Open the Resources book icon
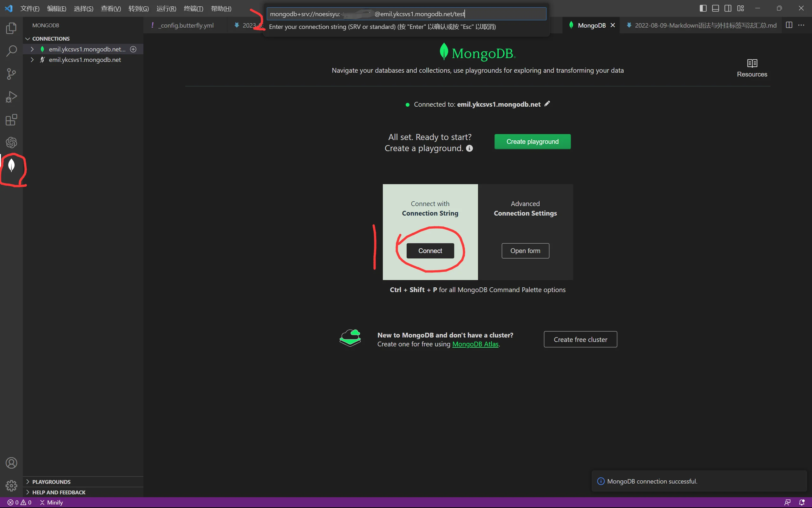Viewport: 812px width, 508px height. 752,63
